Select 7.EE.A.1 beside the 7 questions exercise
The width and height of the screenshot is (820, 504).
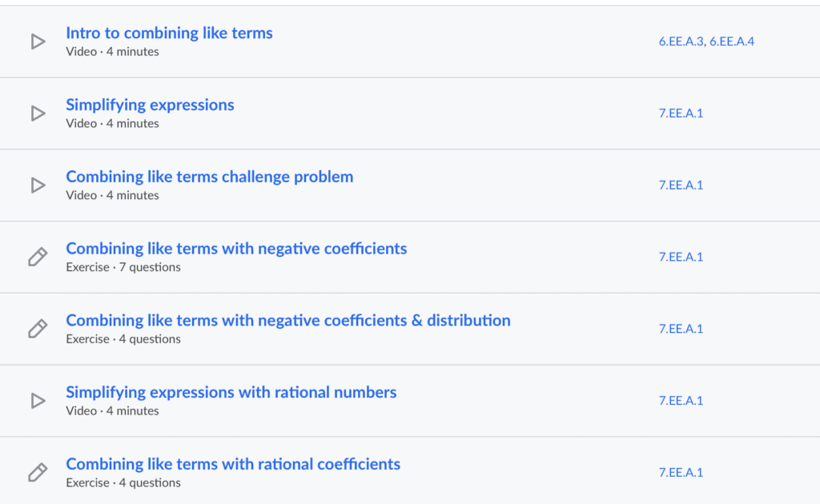[681, 257]
